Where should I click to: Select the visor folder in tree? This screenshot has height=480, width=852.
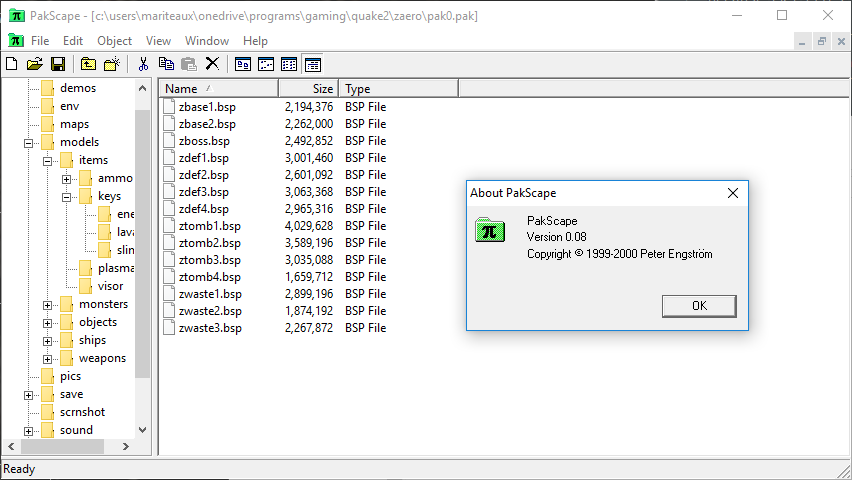(110, 286)
